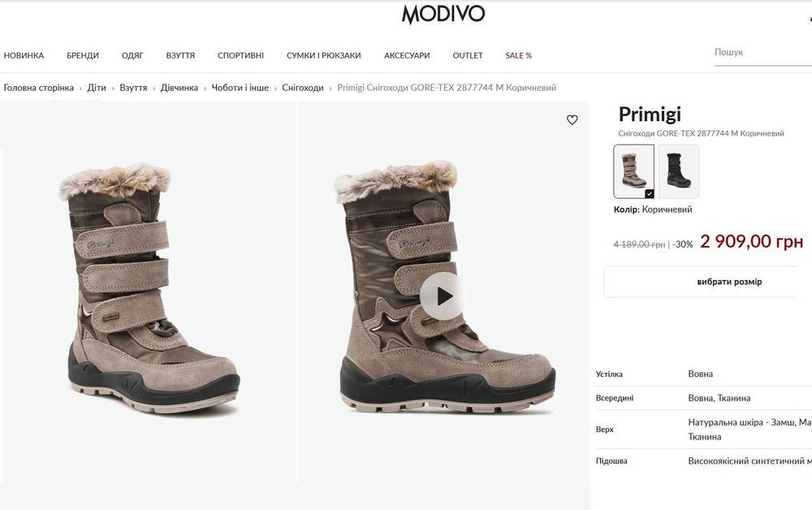
Task: Play the product video
Action: coord(442,296)
